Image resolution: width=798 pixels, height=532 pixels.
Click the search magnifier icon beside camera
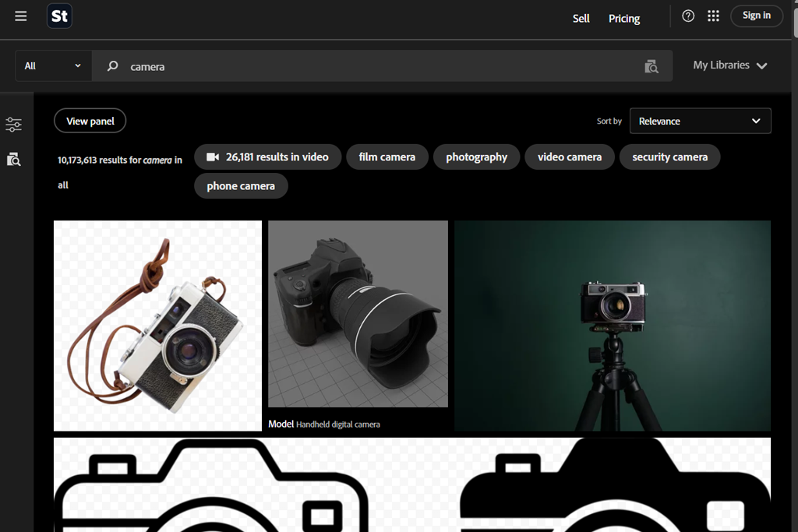[112, 66]
